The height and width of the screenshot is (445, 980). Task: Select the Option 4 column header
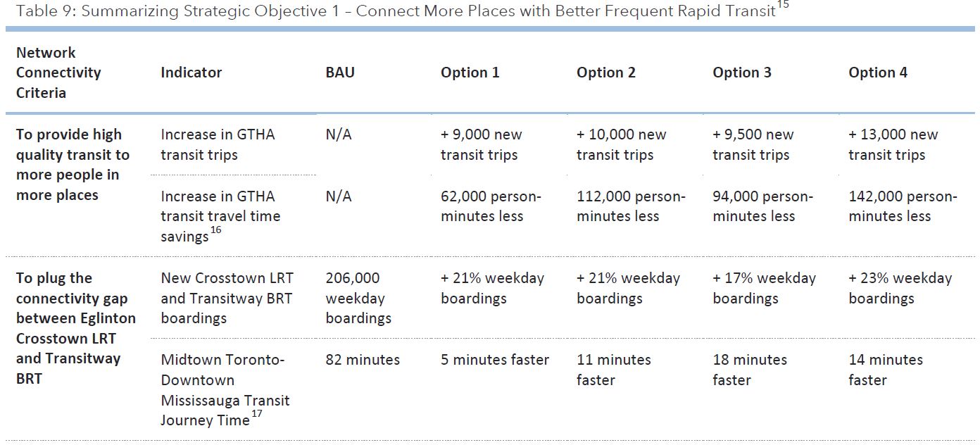878,73
